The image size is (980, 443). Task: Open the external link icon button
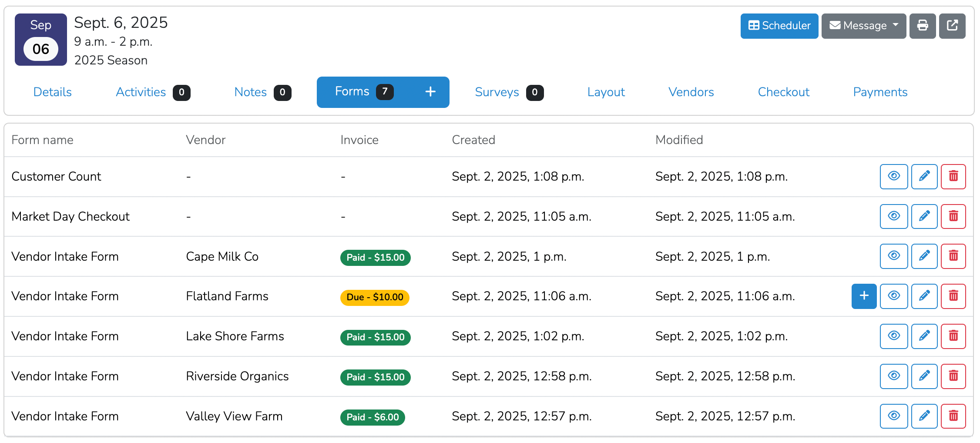[x=952, y=26]
